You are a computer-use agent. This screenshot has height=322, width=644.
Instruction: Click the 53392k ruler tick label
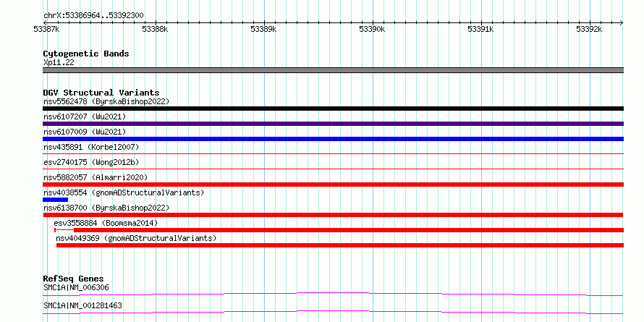[x=589, y=30]
